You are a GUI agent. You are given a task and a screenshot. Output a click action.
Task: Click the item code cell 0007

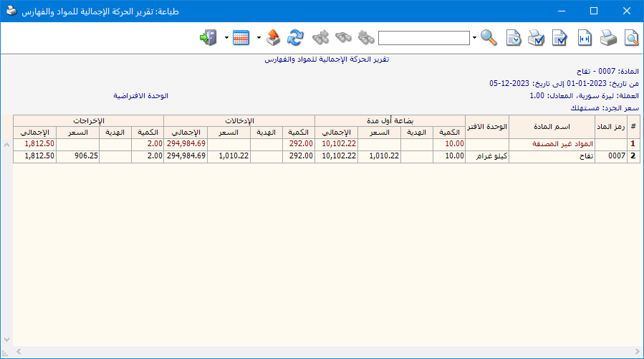(611, 156)
